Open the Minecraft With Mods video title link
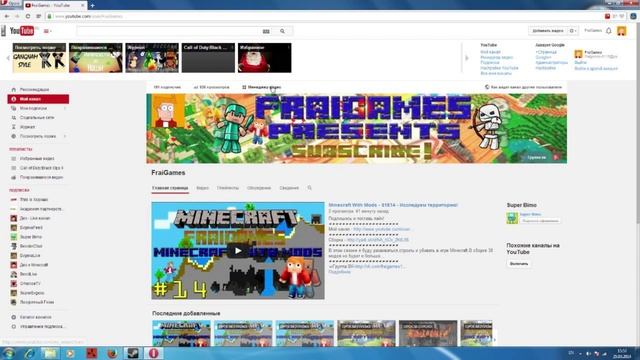Screen dimensions: 640x360 (x=393, y=205)
